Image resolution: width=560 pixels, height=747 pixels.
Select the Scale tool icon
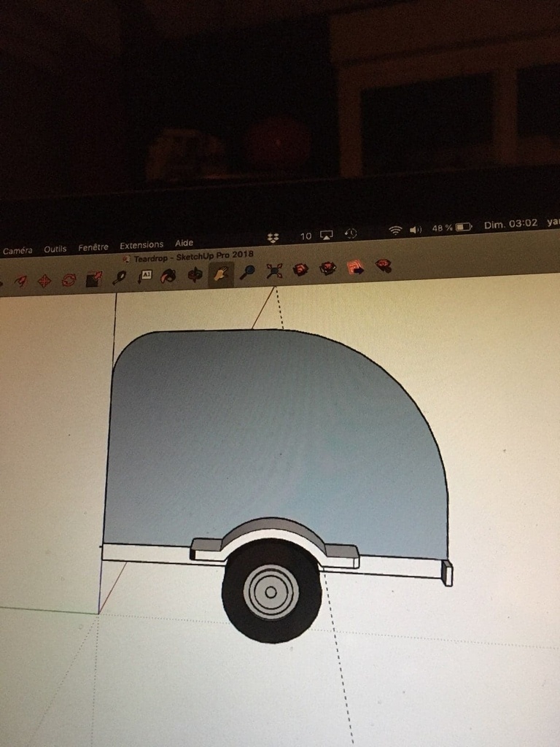pyautogui.click(x=94, y=279)
